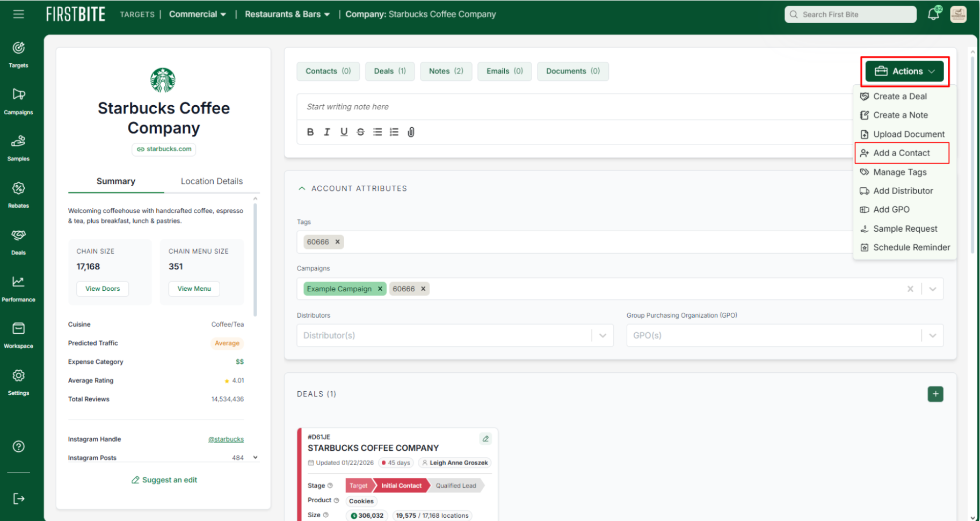Insert a bulleted list in note

click(x=378, y=132)
